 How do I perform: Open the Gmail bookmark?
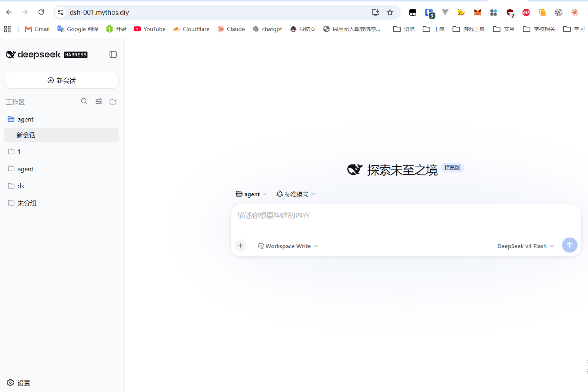coord(37,29)
